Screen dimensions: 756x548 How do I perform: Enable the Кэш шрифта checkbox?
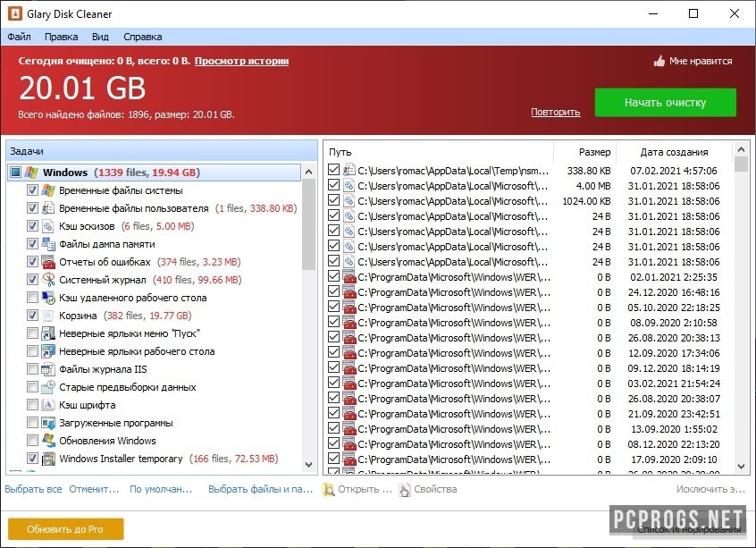32,405
